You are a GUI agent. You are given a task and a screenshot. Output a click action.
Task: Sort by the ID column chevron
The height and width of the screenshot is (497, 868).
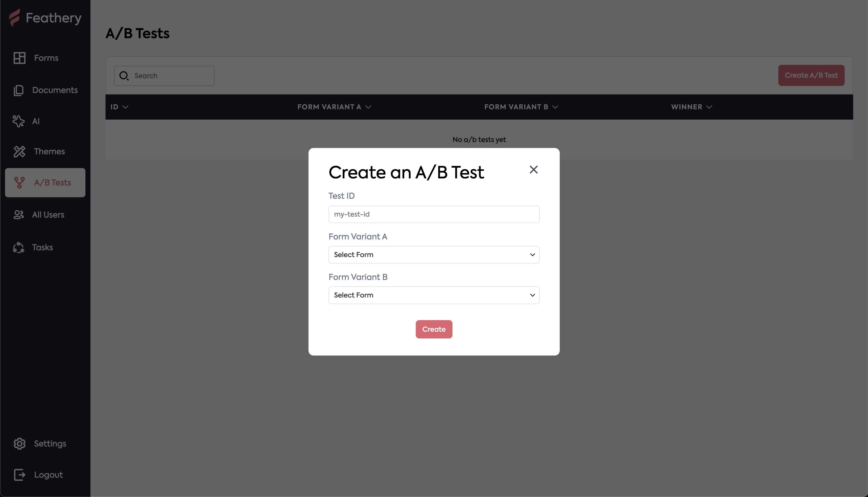125,107
